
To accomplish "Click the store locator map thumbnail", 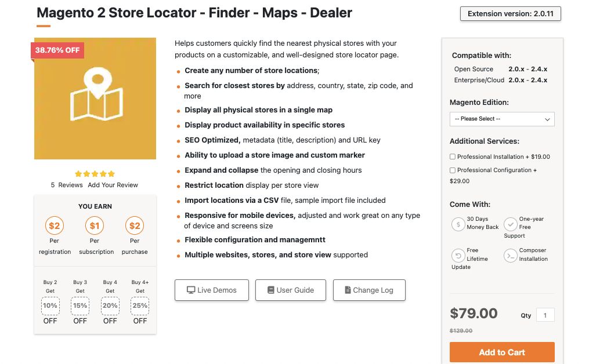I will [x=95, y=98].
